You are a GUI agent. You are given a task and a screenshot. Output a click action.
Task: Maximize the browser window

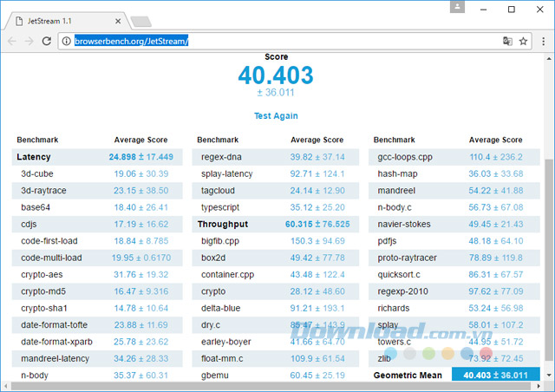(513, 9)
